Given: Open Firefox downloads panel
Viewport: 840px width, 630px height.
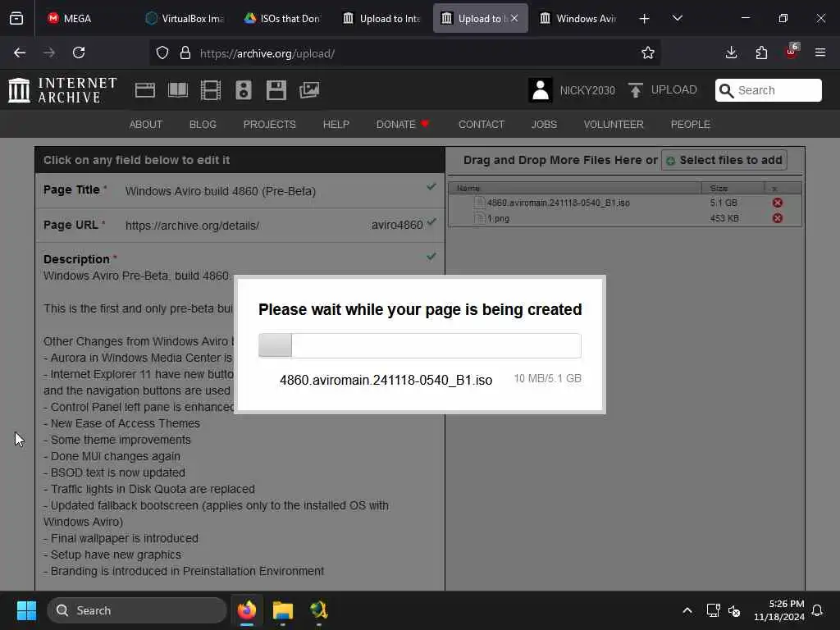Looking at the screenshot, I should pos(731,52).
